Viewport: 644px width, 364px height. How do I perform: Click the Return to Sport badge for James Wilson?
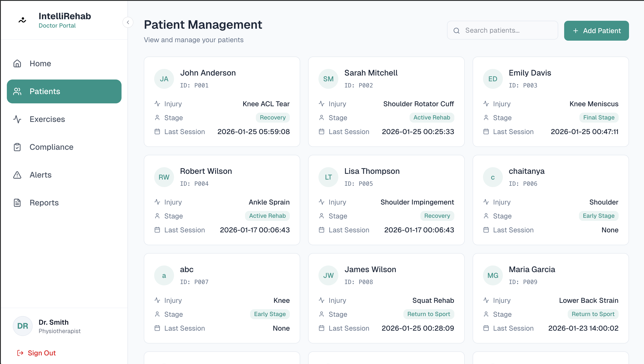click(429, 314)
